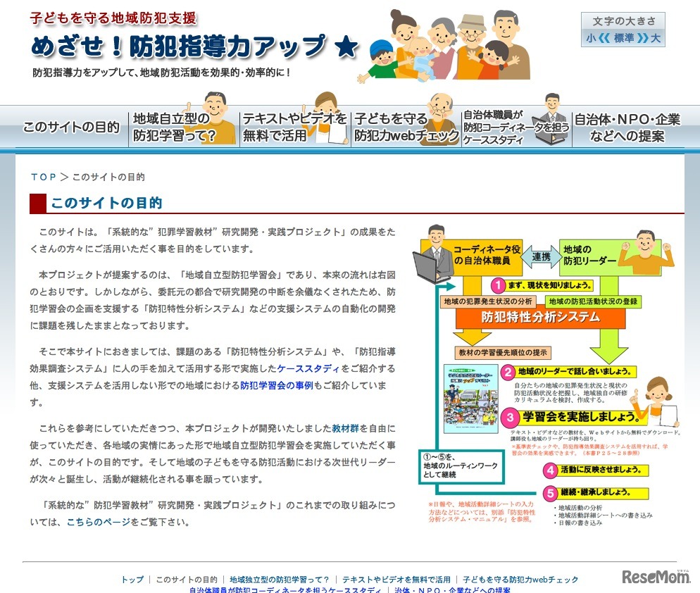Click the star icon after the site title
700x593 pixels.
(x=346, y=47)
